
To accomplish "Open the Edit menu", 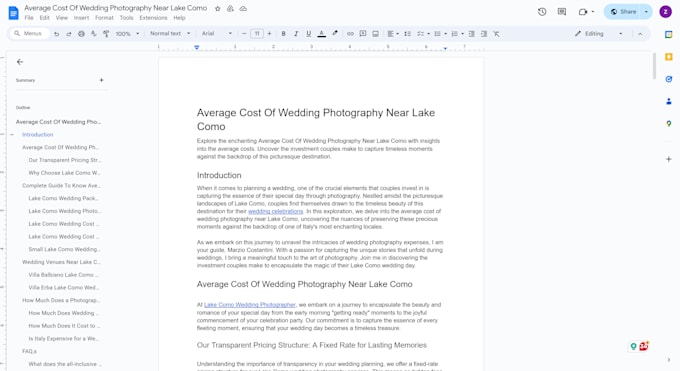I will [x=45, y=18].
